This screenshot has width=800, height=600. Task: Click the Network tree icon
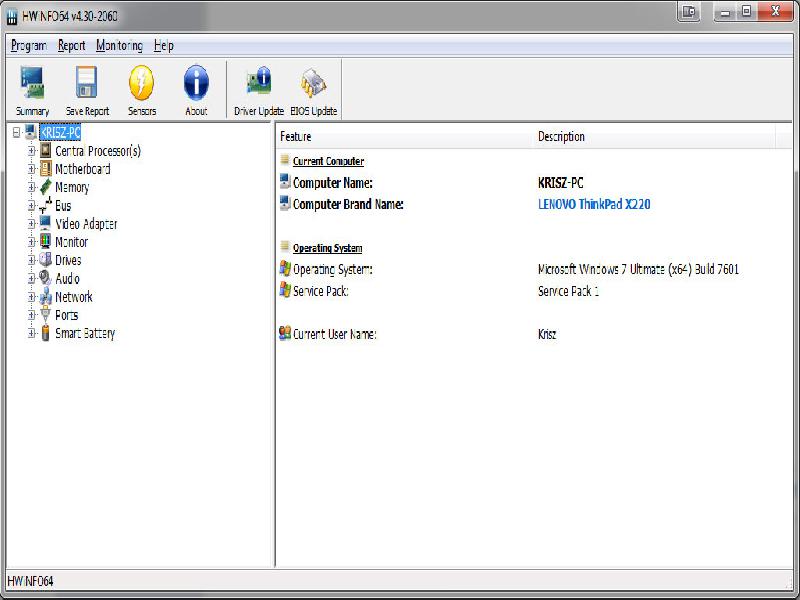[x=46, y=296]
